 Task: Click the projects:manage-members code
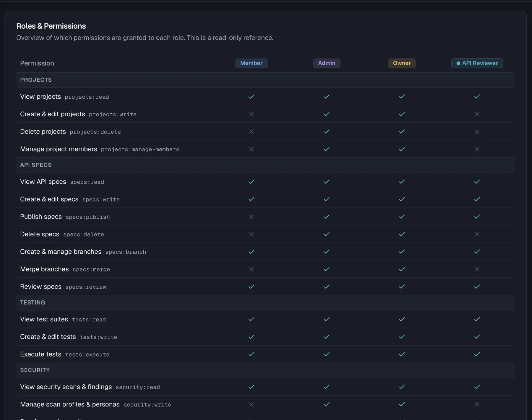[140, 149]
